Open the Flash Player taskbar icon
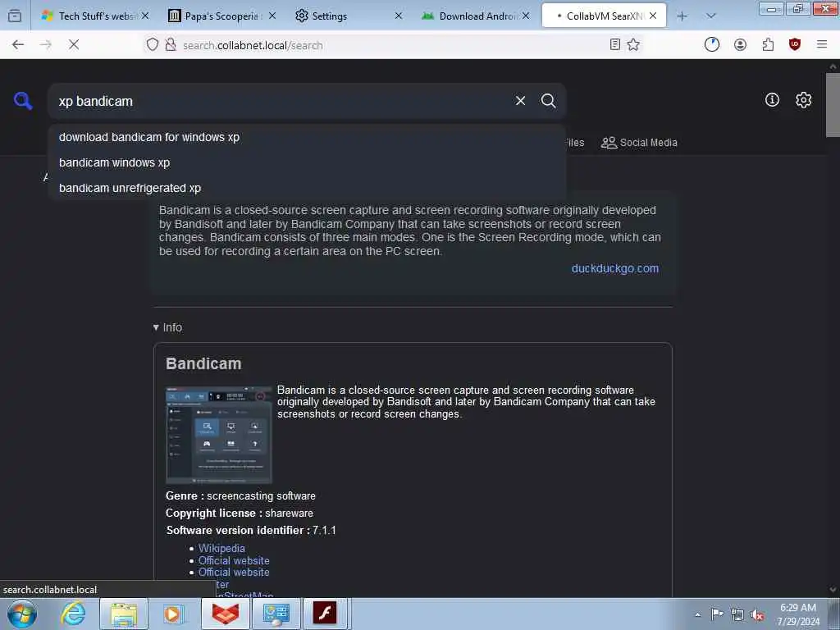 click(x=325, y=614)
